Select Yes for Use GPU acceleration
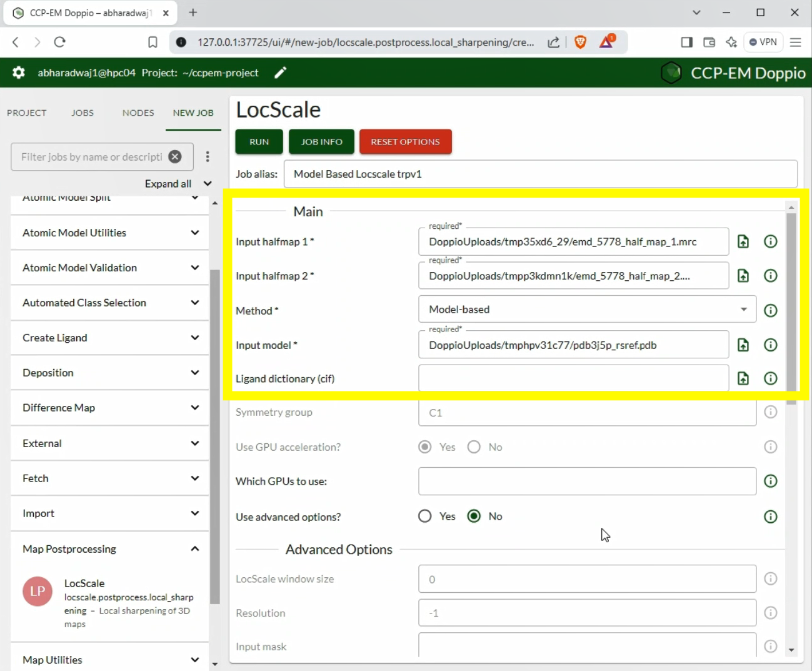 click(x=425, y=446)
